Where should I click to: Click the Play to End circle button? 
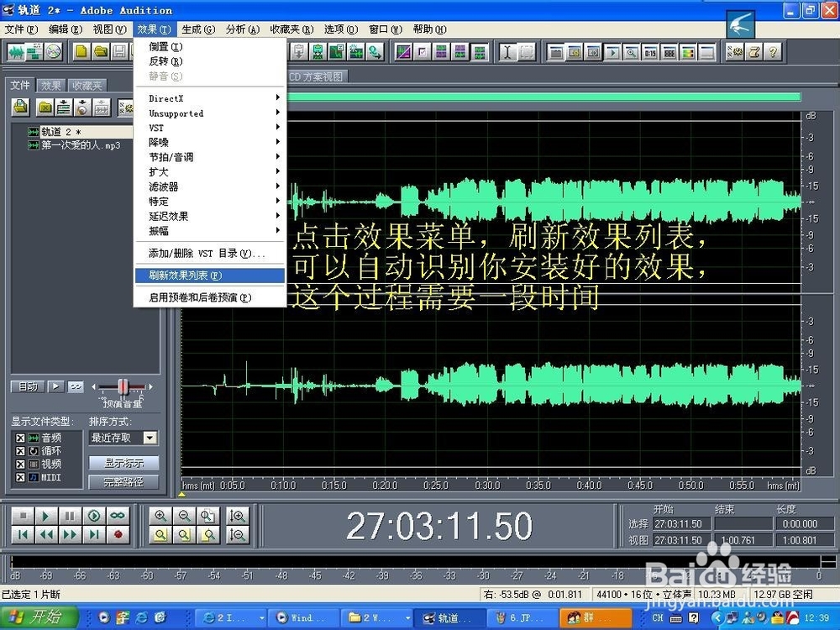pyautogui.click(x=94, y=516)
